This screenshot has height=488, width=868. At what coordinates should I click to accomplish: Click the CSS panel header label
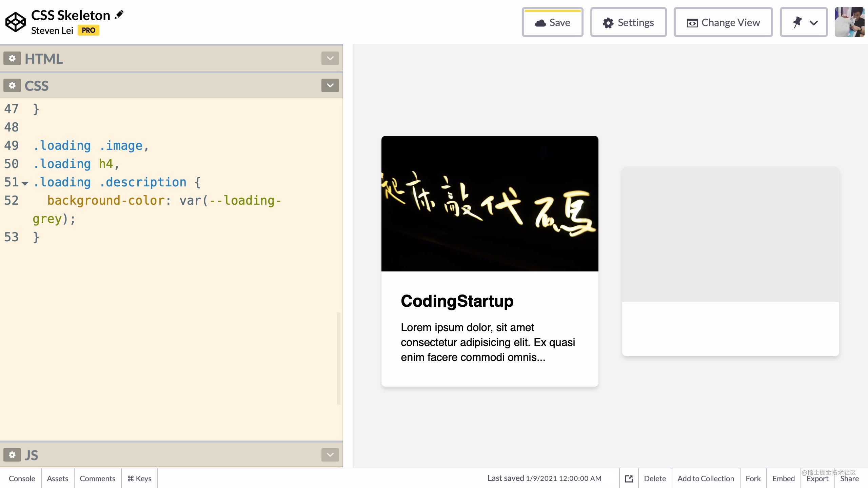(x=37, y=86)
